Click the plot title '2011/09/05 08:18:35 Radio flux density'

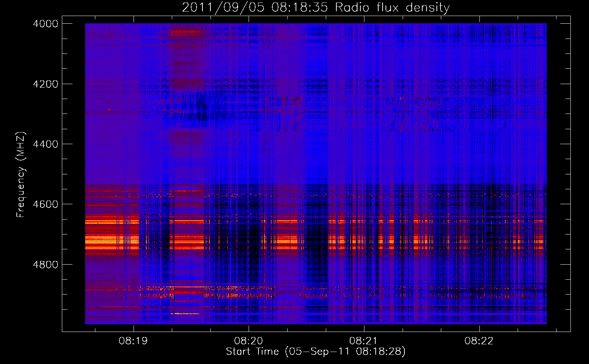[316, 7]
